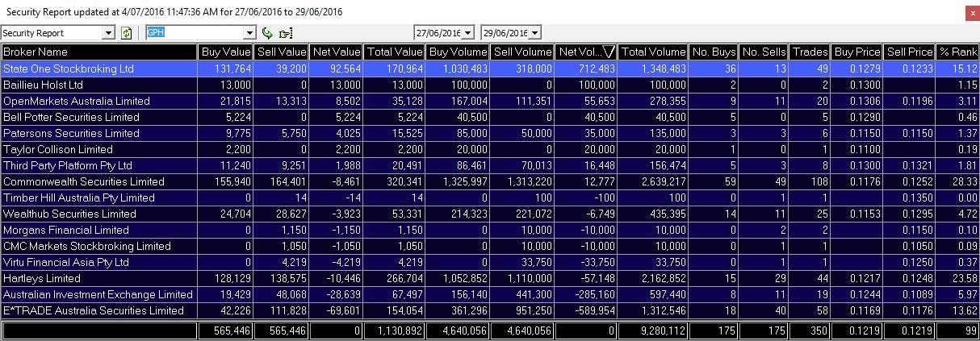980x341 pixels.
Task: Sort by % Rank column header
Action: coord(957,52)
